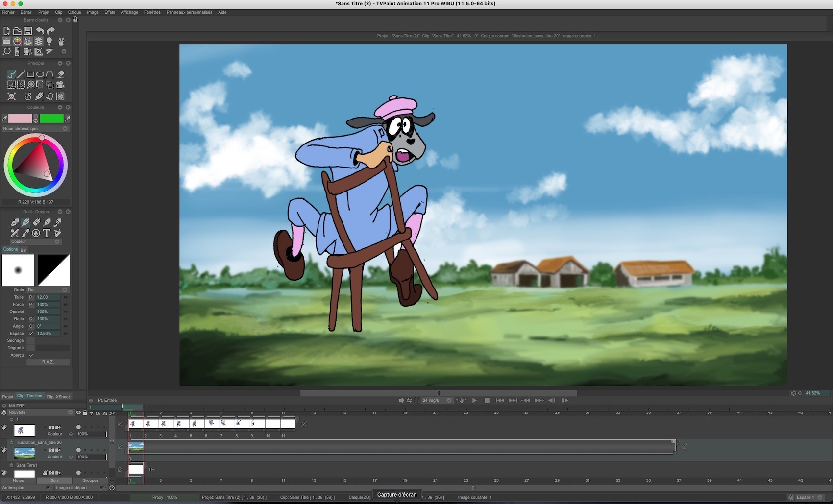Select the rectangle shape tool
833x504 pixels.
click(30, 74)
